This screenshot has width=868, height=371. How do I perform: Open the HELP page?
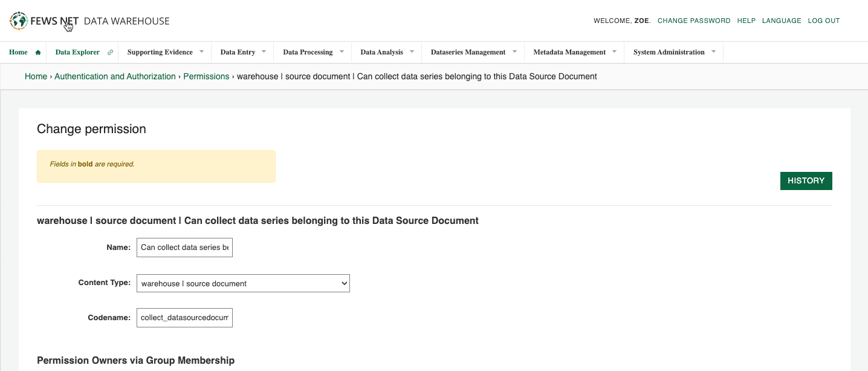pyautogui.click(x=746, y=20)
